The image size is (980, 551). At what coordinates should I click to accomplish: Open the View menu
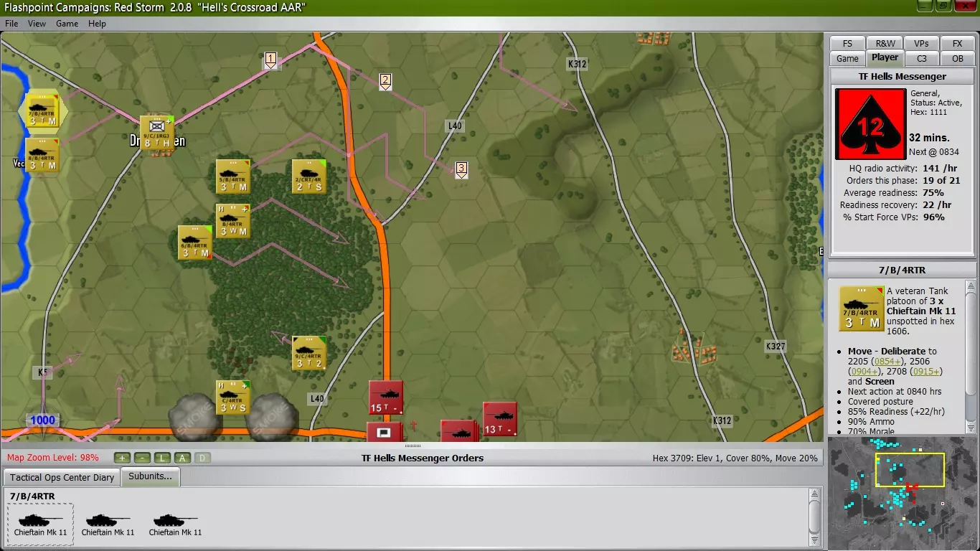37,24
